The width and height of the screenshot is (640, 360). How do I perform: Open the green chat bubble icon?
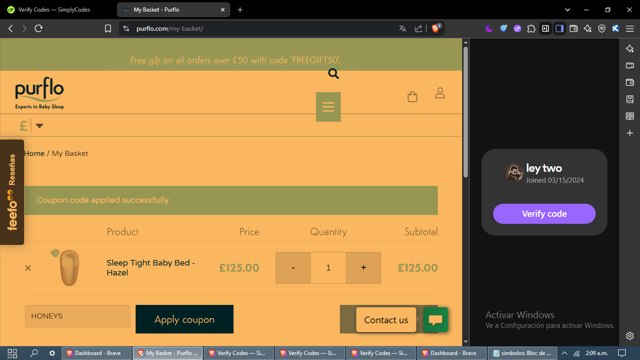coord(436,320)
